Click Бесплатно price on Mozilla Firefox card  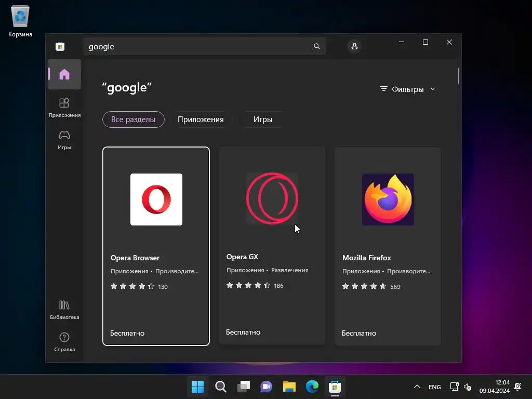point(359,333)
